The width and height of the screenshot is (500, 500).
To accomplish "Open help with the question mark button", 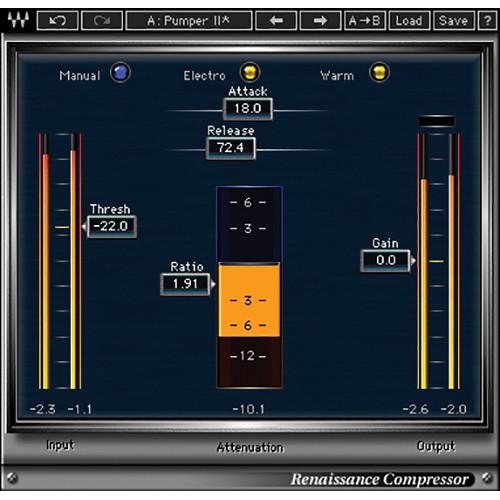I will (x=488, y=21).
